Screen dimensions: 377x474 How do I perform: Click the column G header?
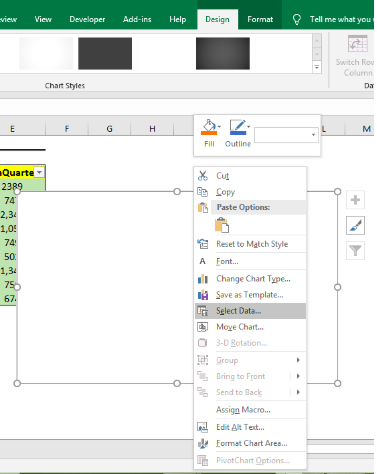109,129
